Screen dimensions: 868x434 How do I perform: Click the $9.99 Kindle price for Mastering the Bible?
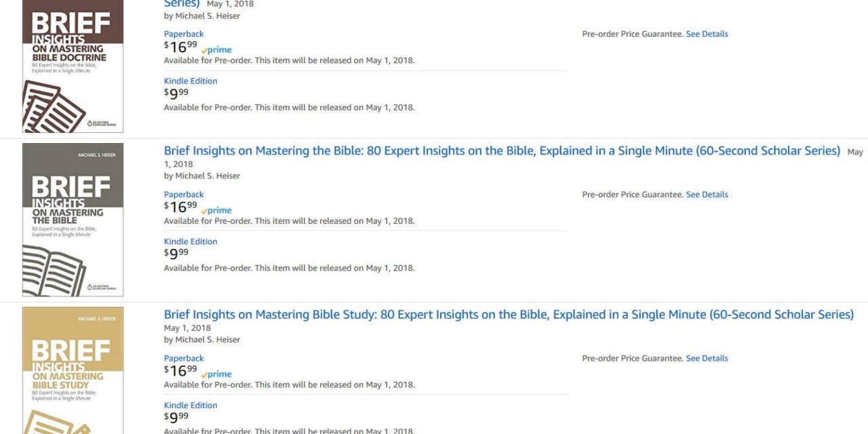(x=176, y=254)
